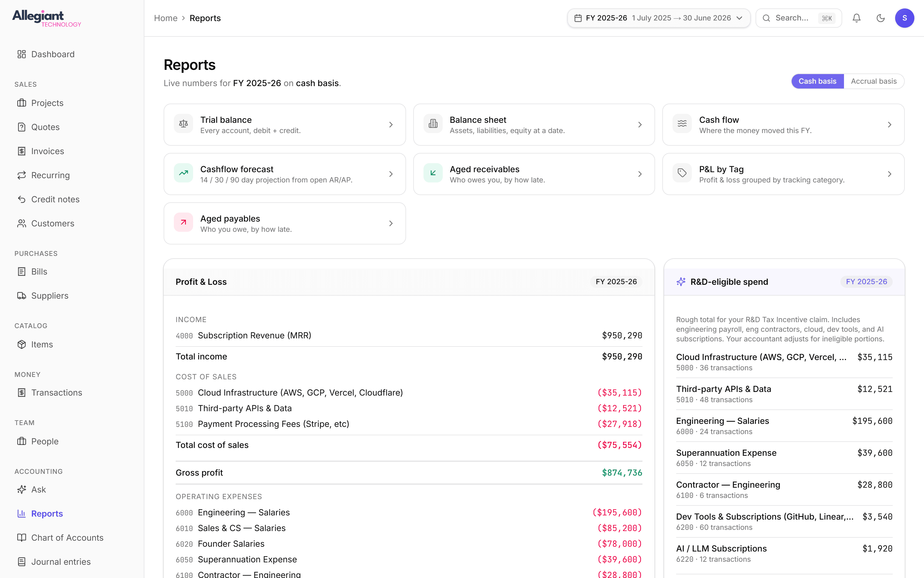Click the Invoices sidebar icon
The width and height of the screenshot is (924, 578).
22,151
